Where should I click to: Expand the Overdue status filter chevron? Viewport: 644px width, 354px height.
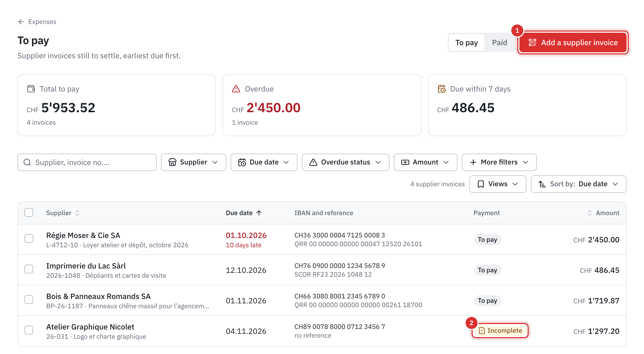click(x=378, y=162)
